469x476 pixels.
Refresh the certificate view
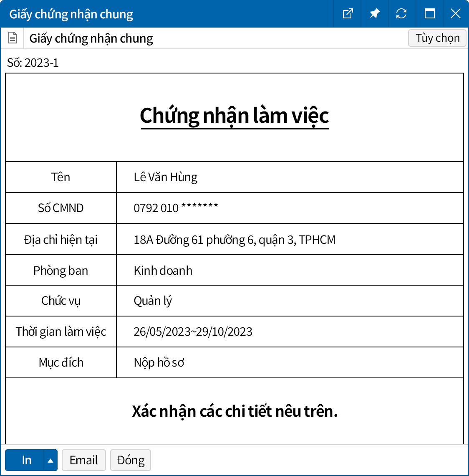click(401, 14)
